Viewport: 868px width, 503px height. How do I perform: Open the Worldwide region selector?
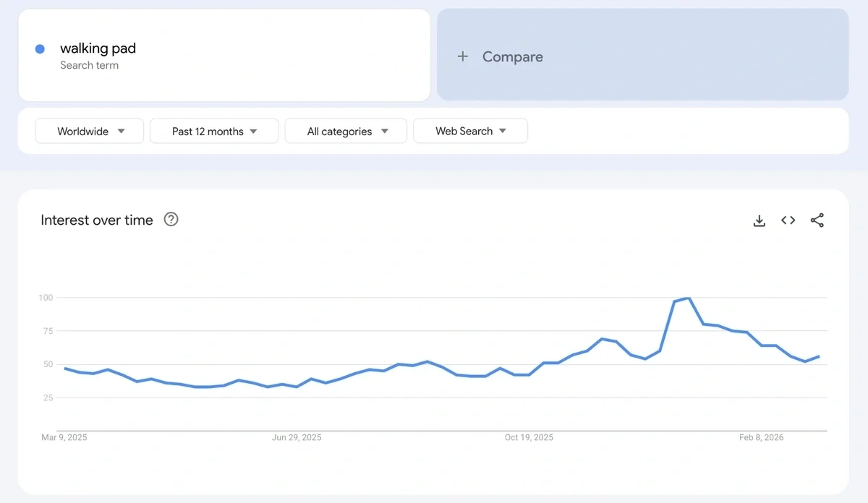(82, 131)
